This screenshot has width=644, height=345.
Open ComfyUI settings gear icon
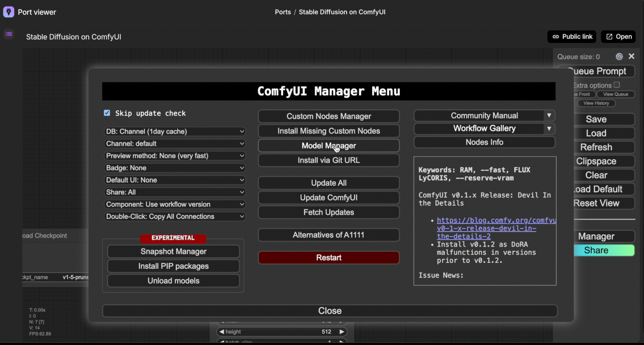point(619,57)
